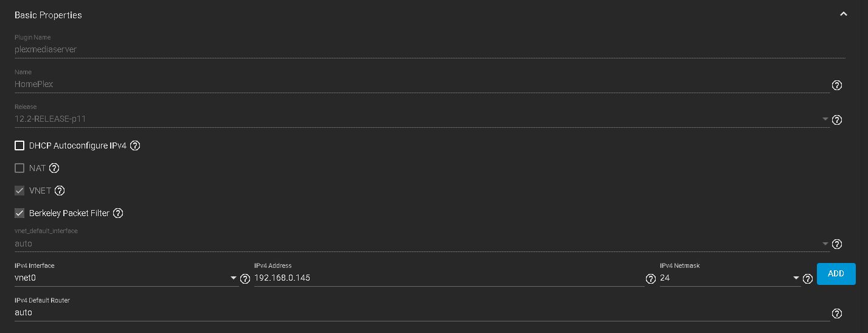Click the DHCP Autoconfigure IPv4 help icon
Screen dimensions: 868x333
[135, 145]
